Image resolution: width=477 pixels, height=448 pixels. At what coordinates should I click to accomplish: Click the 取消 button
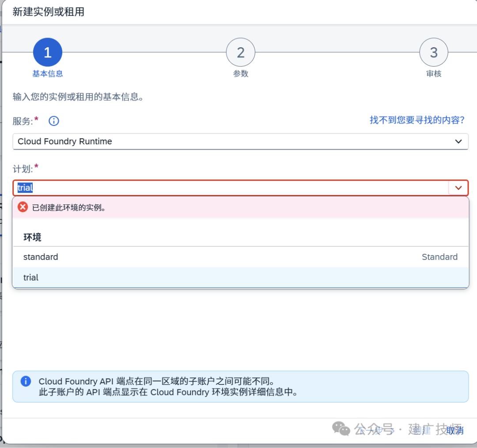click(x=455, y=430)
